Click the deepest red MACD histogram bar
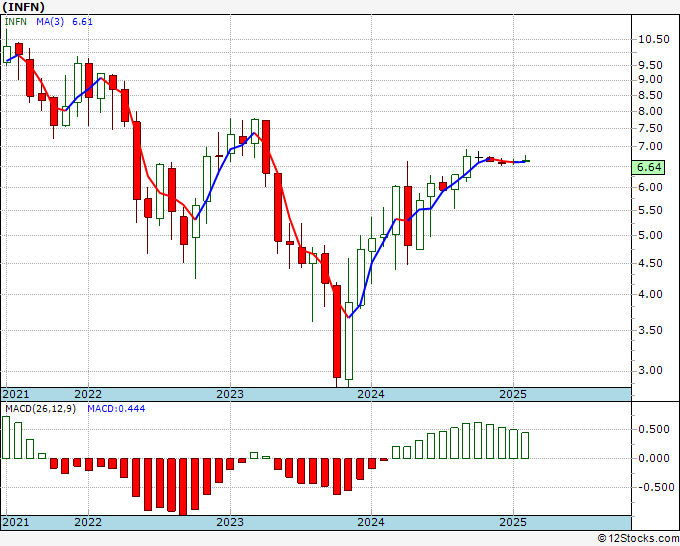680x546 pixels. (183, 487)
